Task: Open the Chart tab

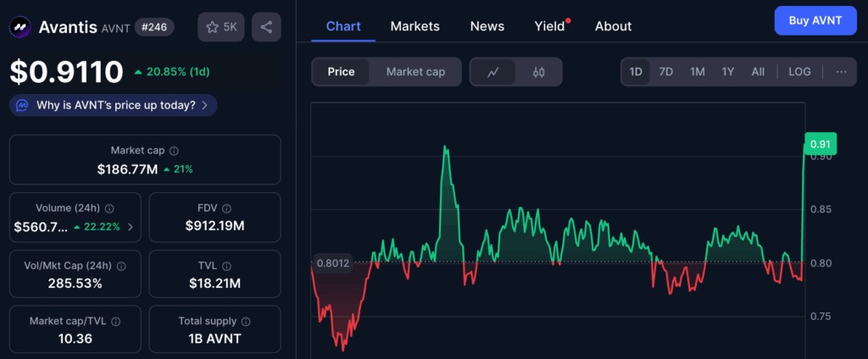Action: tap(343, 26)
